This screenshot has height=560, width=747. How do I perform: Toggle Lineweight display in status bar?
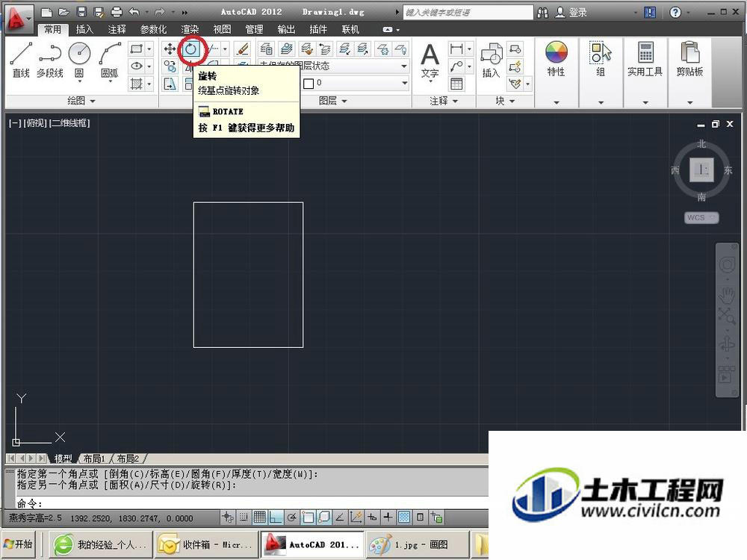(388, 517)
